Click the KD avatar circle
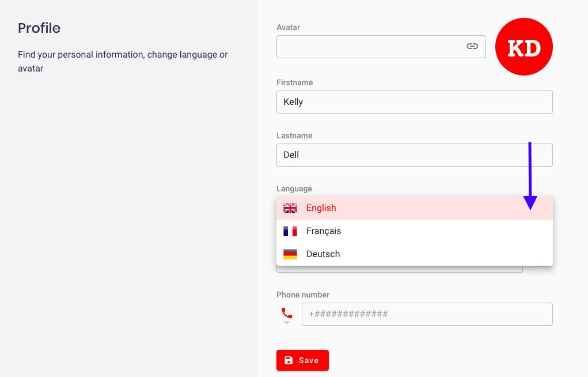The image size is (588, 377). coord(524,47)
